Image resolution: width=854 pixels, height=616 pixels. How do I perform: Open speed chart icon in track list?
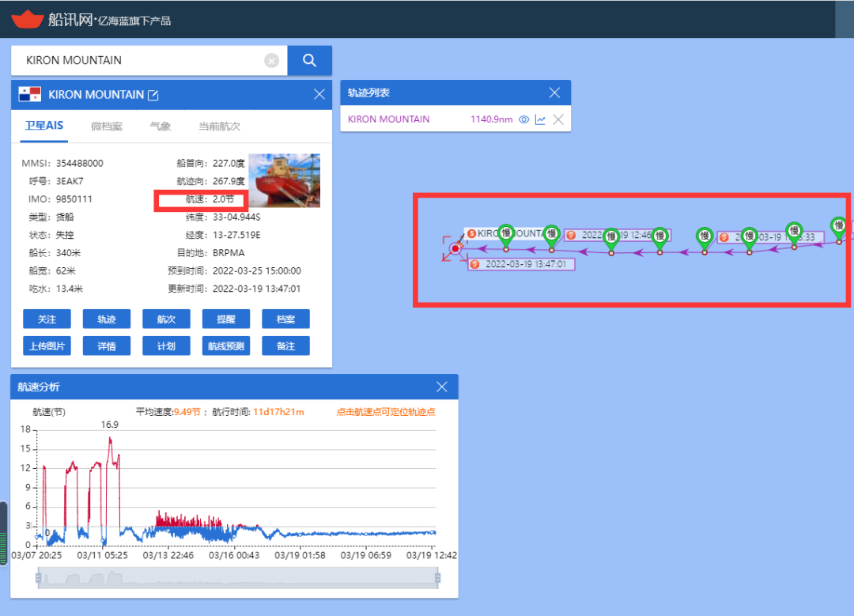[x=540, y=119]
